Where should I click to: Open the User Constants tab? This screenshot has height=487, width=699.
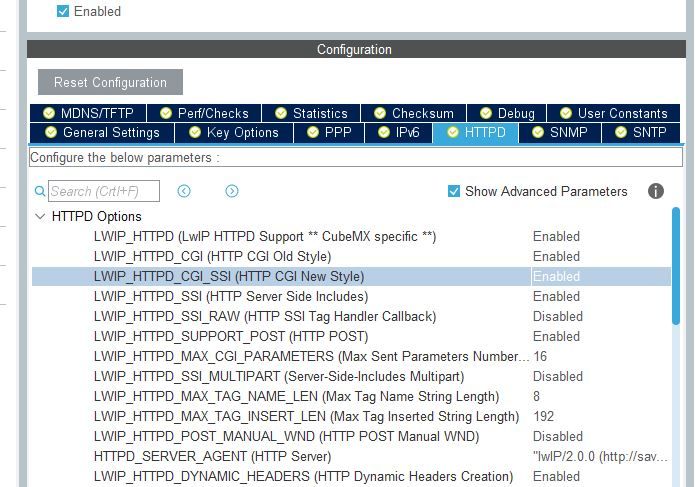click(x=613, y=113)
